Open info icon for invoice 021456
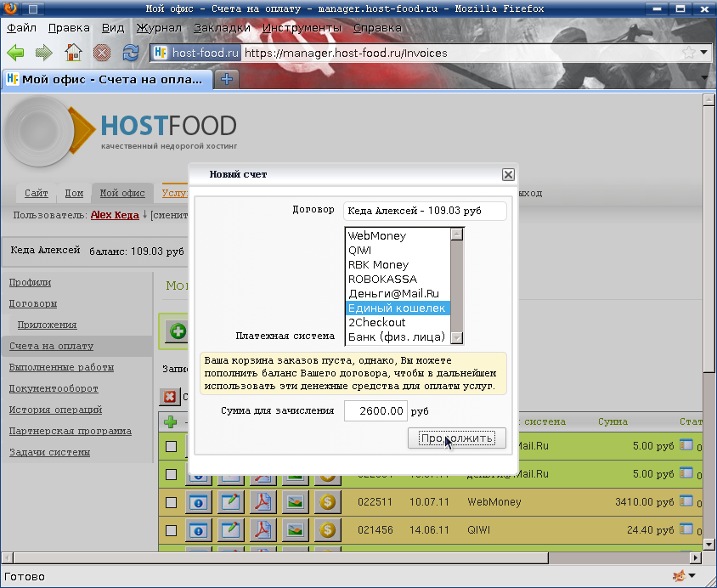Image resolution: width=717 pixels, height=588 pixels. coord(199,530)
